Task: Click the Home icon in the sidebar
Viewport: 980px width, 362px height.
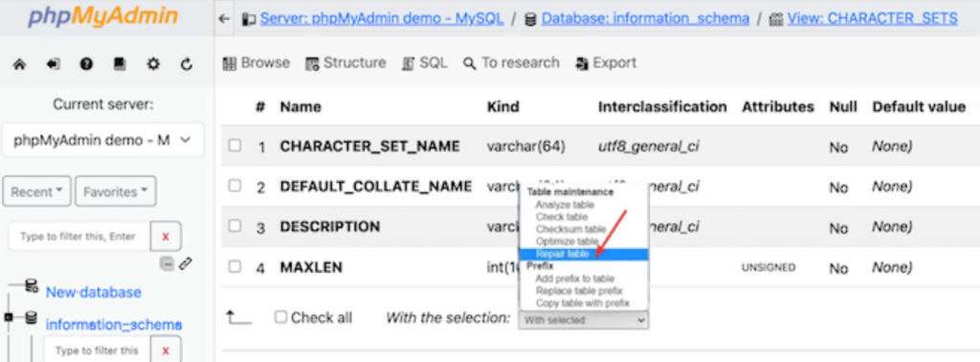Action: point(19,64)
